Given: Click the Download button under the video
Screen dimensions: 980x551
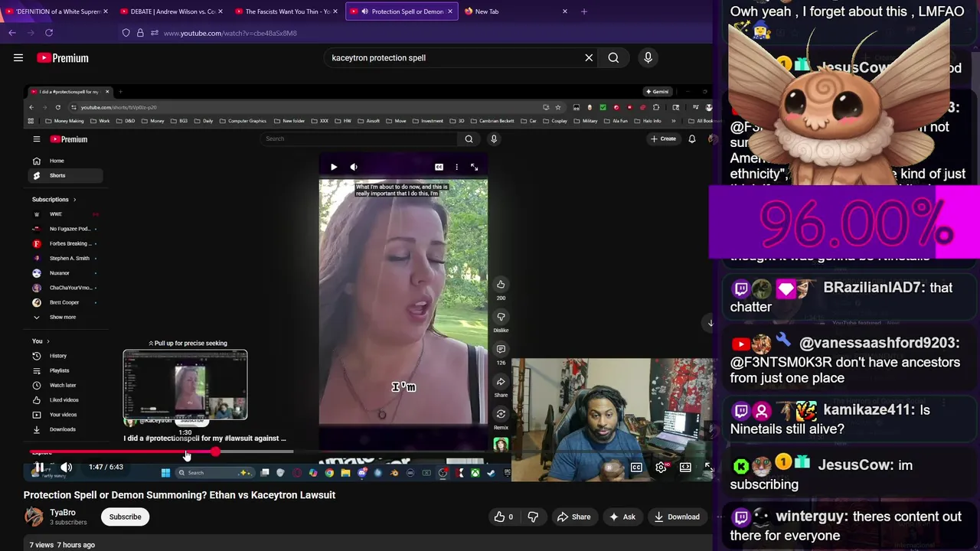Looking at the screenshot, I should pos(676,517).
